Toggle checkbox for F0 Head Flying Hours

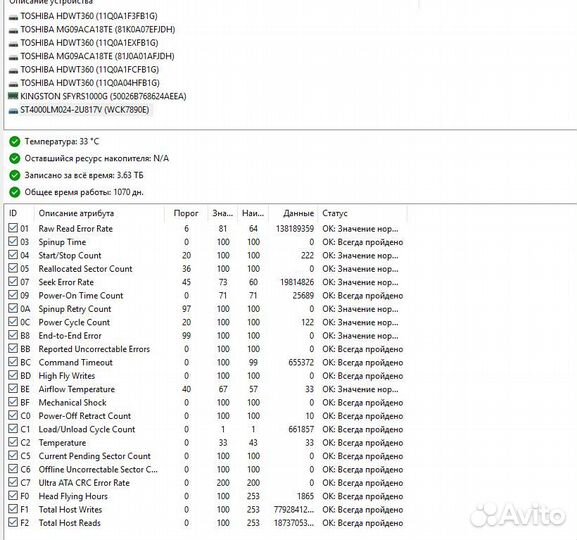(x=13, y=495)
